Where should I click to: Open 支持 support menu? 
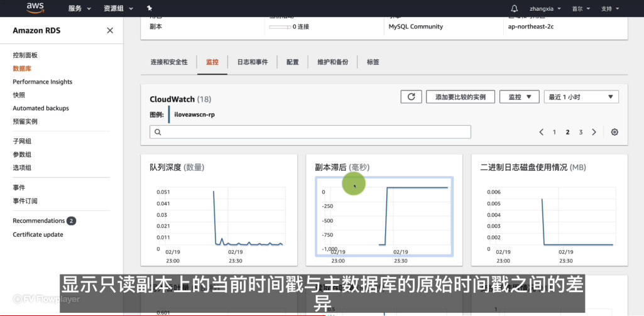[x=609, y=9]
